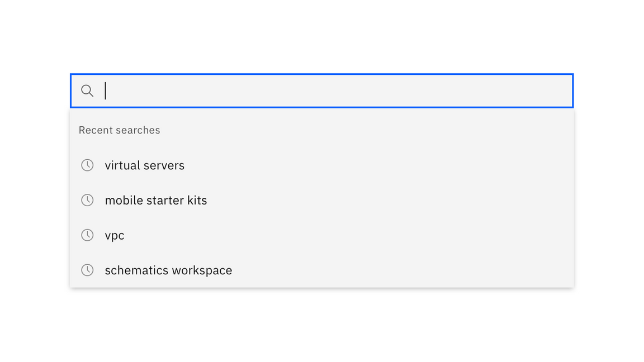This screenshot has height=362, width=644.
Task: Select the recent history icon on the first row
Action: coord(87,165)
